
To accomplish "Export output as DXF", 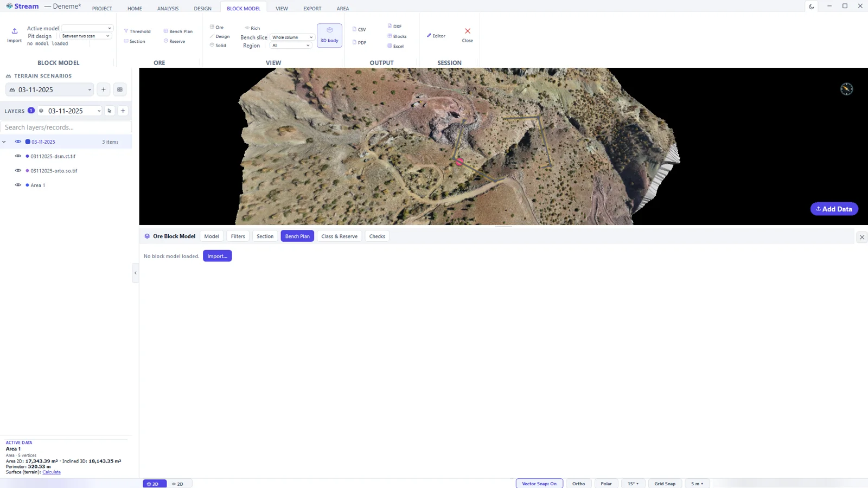I will 394,26.
